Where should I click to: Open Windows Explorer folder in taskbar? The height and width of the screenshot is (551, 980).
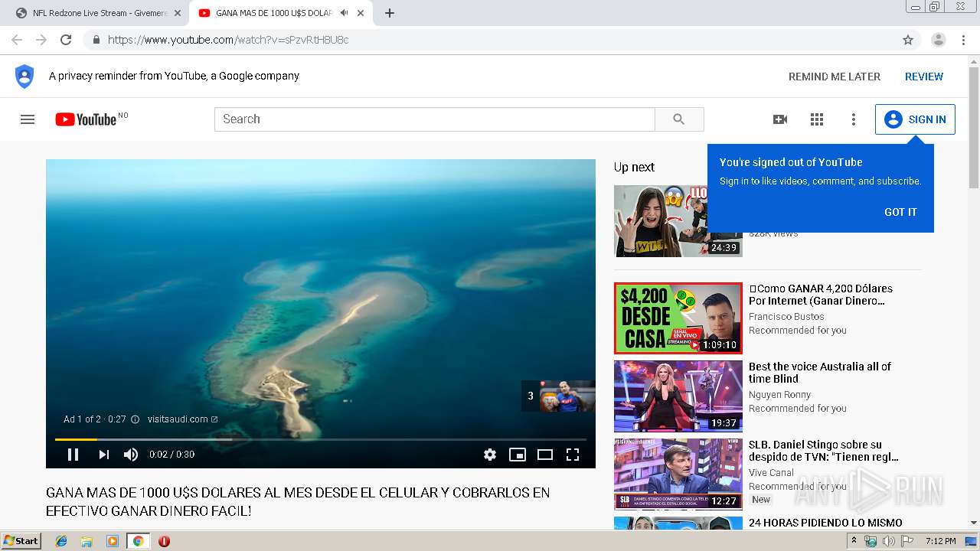[87, 541]
